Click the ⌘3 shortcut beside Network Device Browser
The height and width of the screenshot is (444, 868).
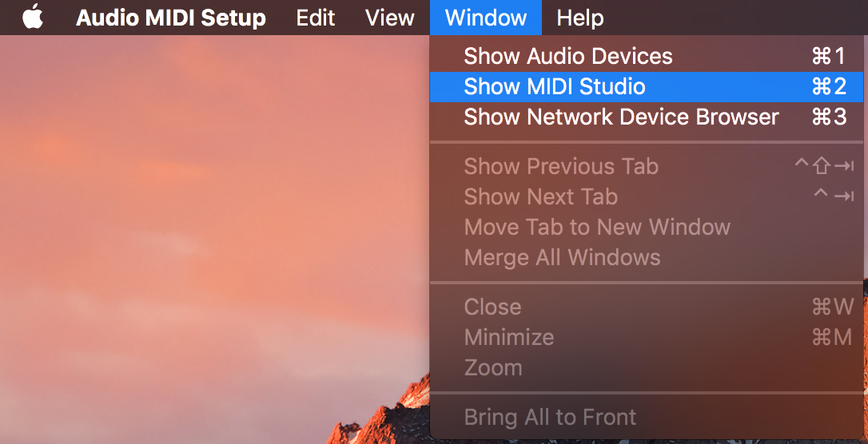[x=828, y=117]
